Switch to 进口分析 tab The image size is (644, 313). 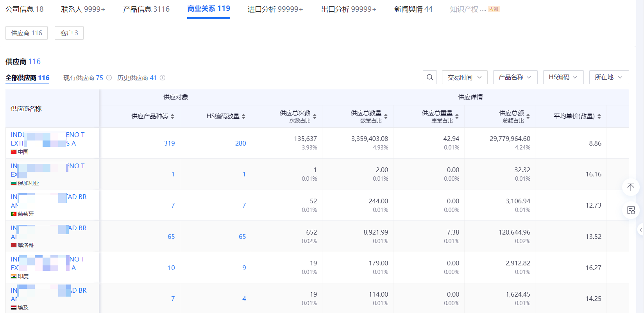(275, 9)
